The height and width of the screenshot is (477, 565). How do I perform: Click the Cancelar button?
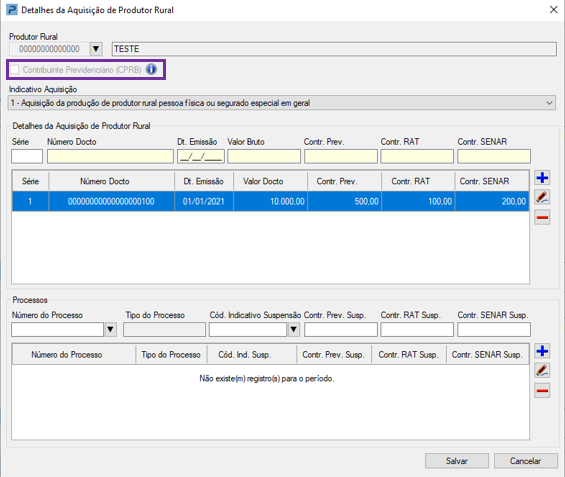tap(525, 461)
